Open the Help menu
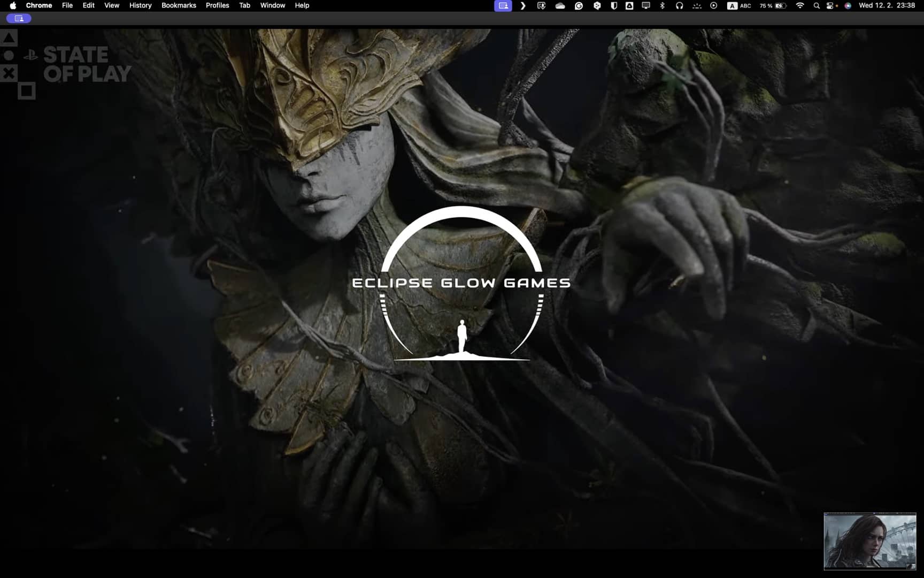This screenshot has height=578, width=924. coord(302,5)
